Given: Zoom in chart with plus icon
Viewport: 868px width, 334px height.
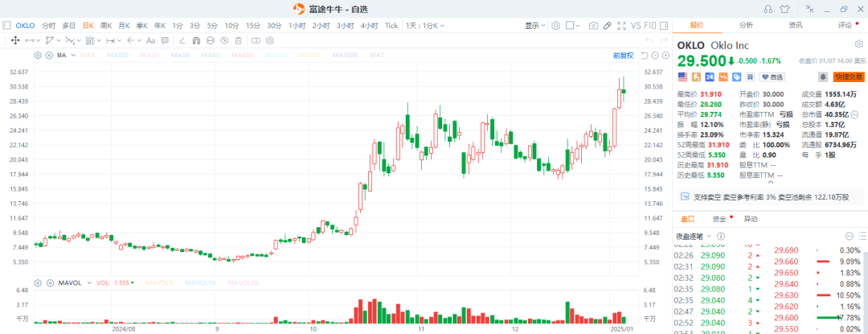Looking at the screenshot, I should 666,56.
